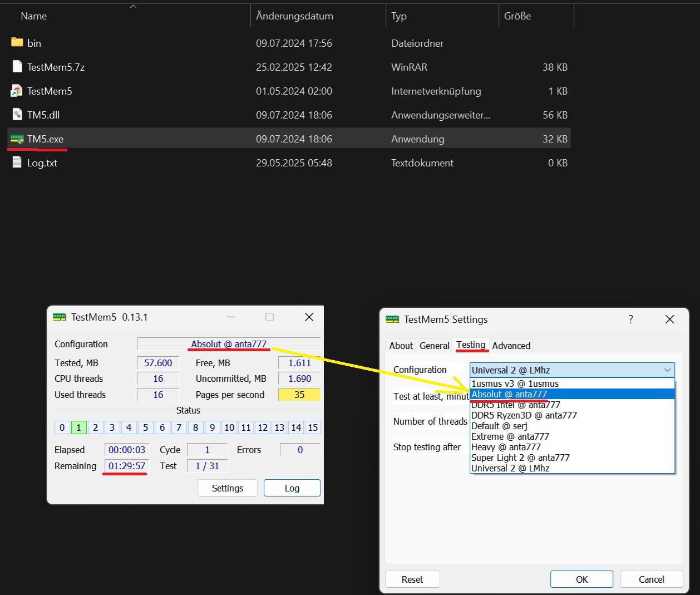Choose Extreme @ anta777 from list

click(x=510, y=436)
